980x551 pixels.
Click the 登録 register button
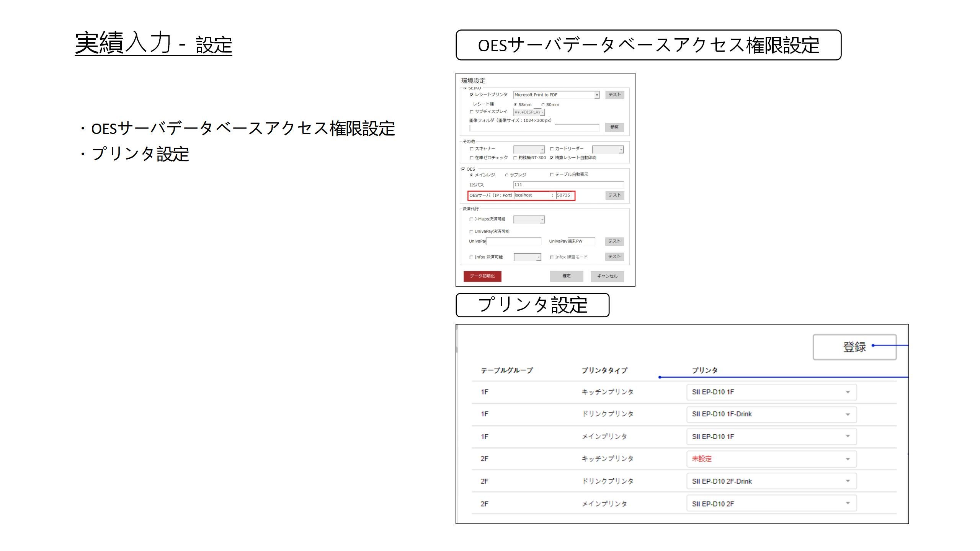[x=854, y=347]
